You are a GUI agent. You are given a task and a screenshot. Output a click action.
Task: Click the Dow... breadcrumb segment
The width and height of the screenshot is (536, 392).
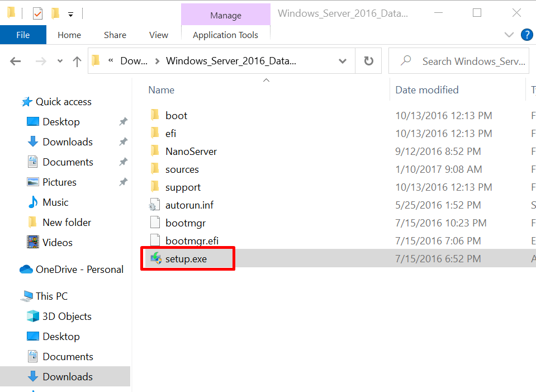(x=134, y=61)
